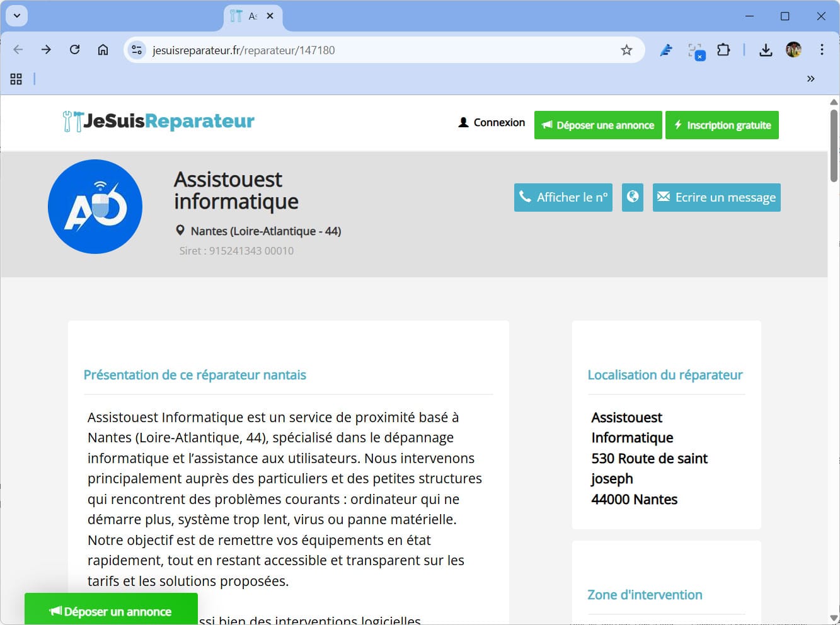This screenshot has height=625, width=840.
Task: Click the Siret : 915241343 00010 text
Action: click(236, 251)
